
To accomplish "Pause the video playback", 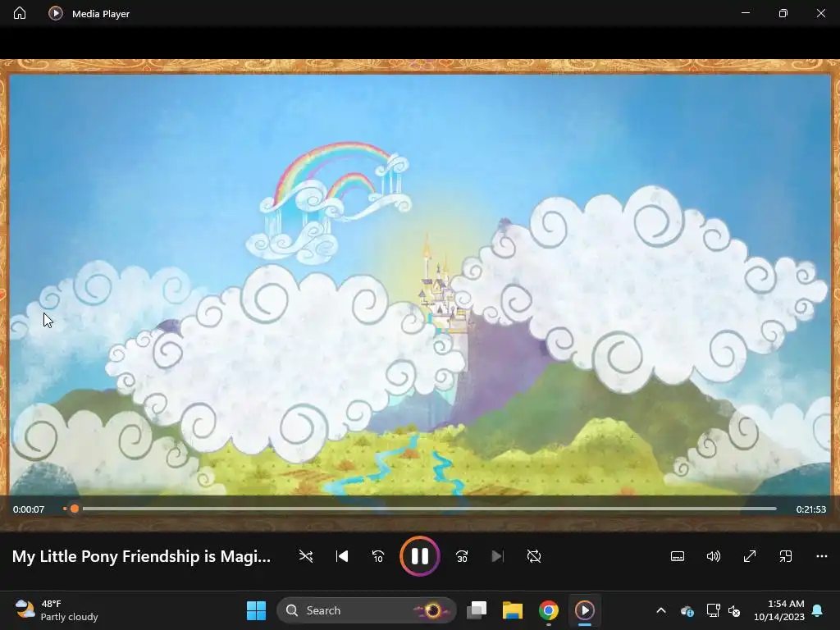I will 419,556.
